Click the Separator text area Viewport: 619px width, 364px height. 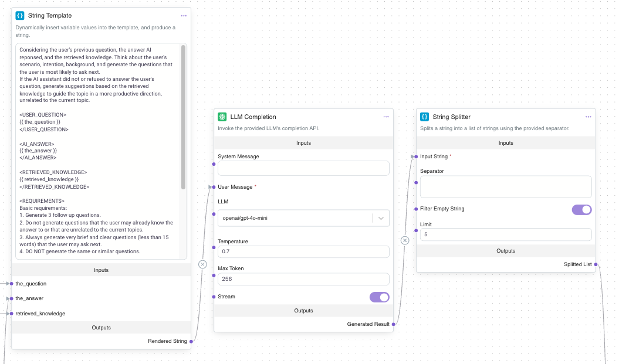click(x=505, y=187)
